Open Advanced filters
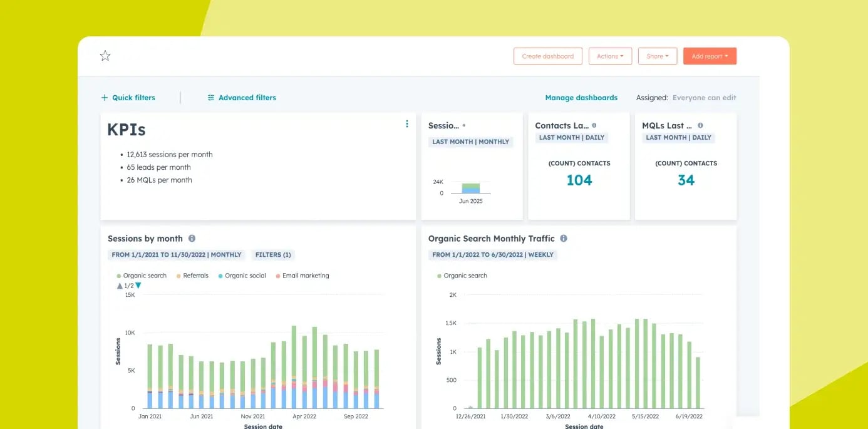 242,98
